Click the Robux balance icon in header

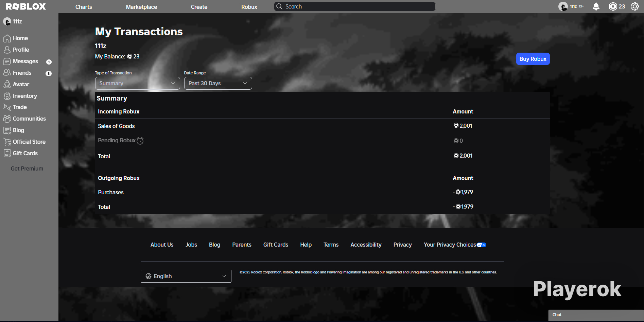[613, 6]
